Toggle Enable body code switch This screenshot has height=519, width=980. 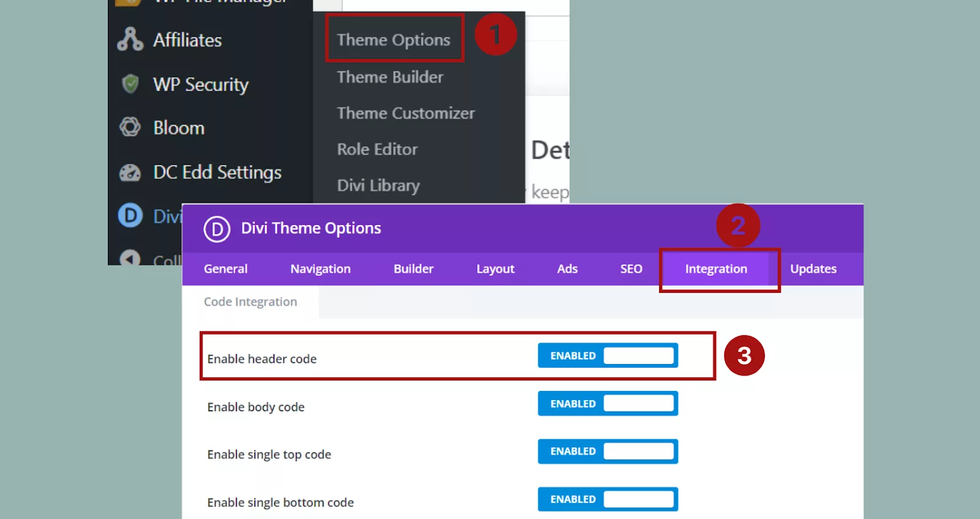coord(608,403)
